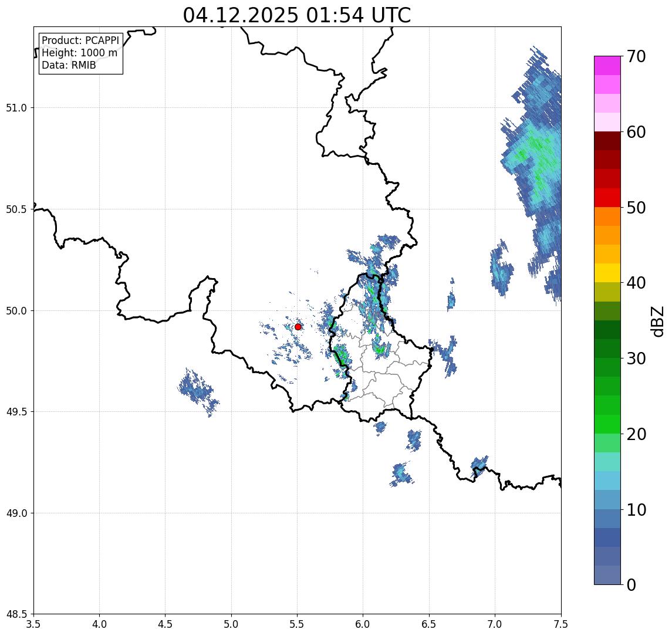Click the longitude axis label 7.0
The image size is (672, 636).
pos(495,624)
